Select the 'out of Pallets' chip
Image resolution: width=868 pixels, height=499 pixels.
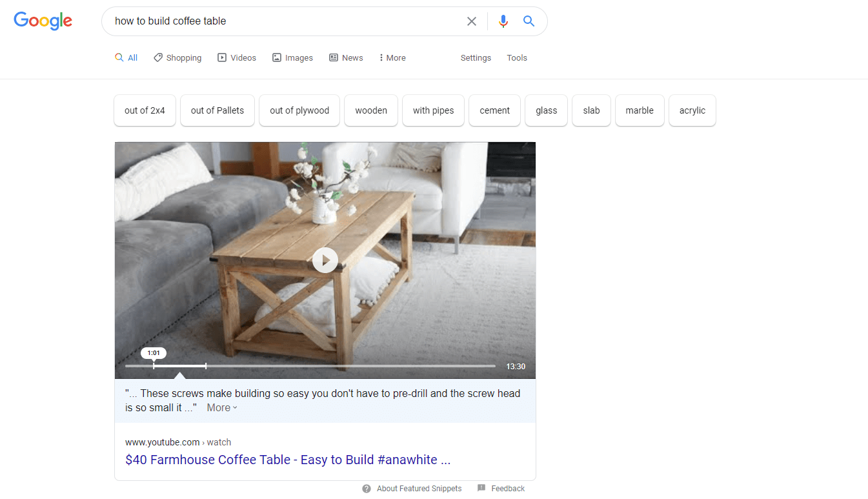[x=217, y=110]
